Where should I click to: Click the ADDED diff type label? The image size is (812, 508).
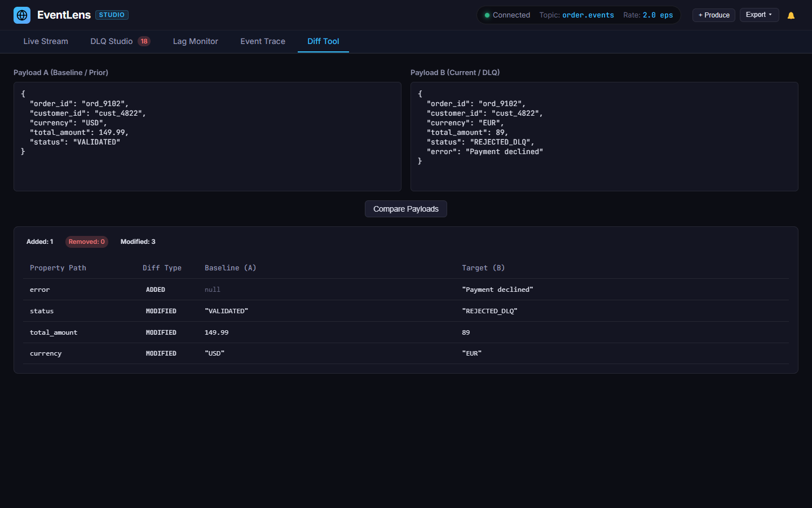click(x=156, y=290)
